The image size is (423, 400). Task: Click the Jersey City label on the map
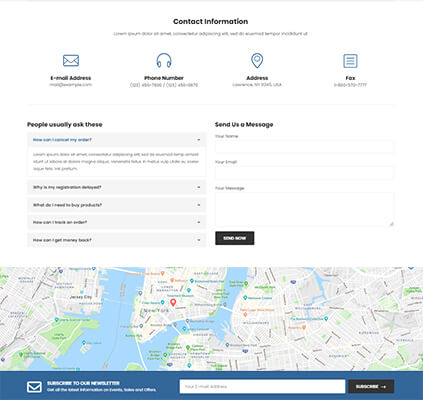point(81,297)
